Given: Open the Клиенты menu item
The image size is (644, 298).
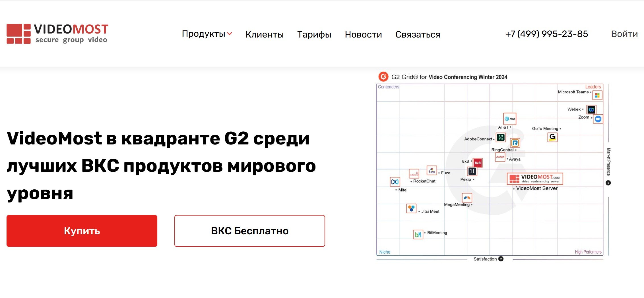Looking at the screenshot, I should (x=265, y=34).
